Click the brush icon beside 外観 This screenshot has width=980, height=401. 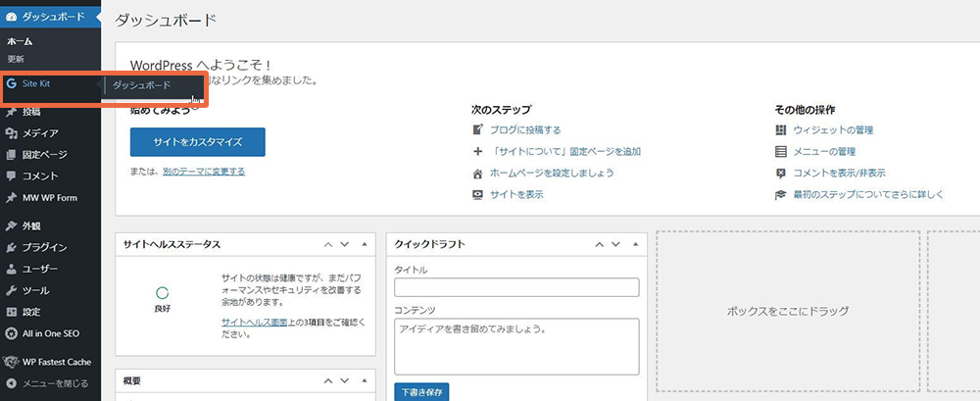(x=11, y=226)
